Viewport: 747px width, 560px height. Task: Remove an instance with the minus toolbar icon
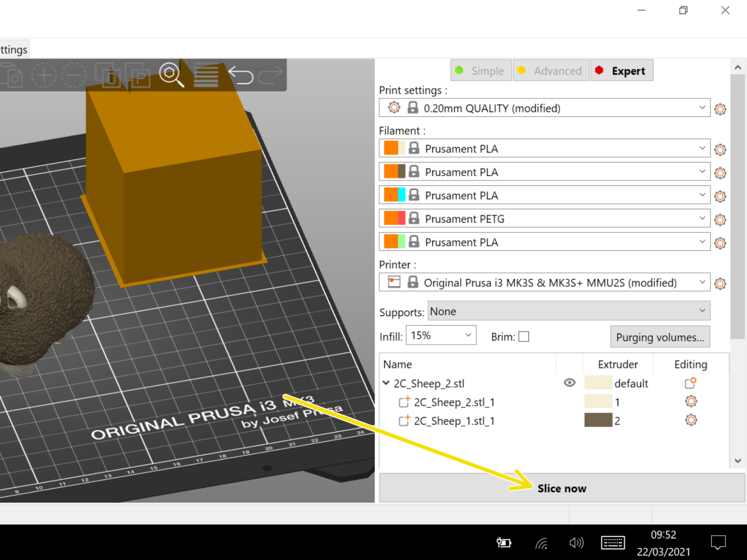click(74, 74)
